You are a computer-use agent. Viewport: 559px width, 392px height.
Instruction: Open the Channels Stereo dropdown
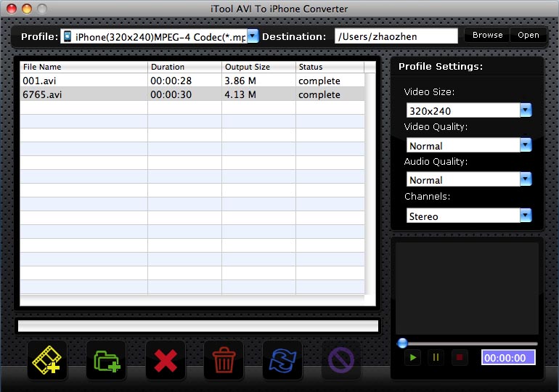point(526,216)
